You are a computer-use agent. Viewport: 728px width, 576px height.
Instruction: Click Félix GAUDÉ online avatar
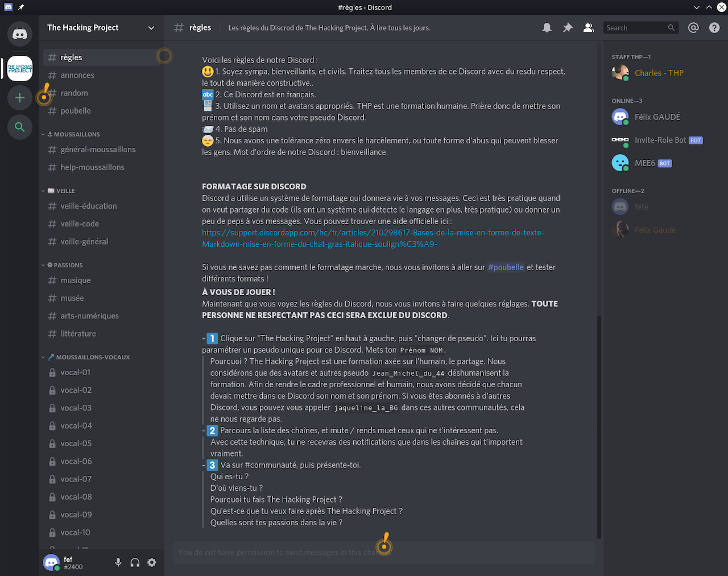coord(620,117)
